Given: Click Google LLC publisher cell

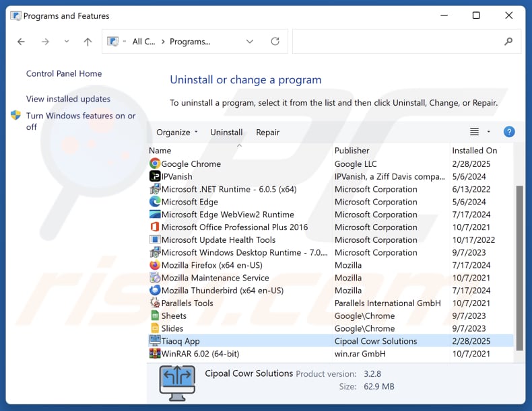Looking at the screenshot, I should 356,163.
